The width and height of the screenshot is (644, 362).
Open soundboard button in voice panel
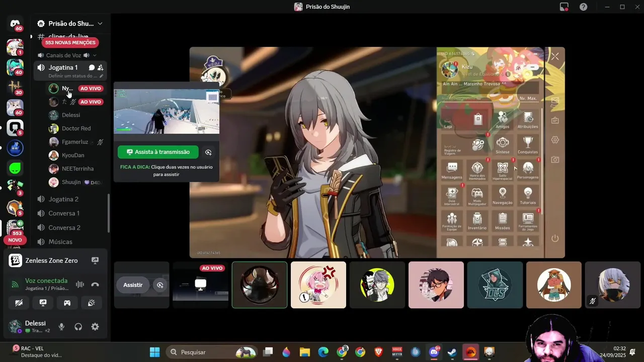[x=91, y=303]
